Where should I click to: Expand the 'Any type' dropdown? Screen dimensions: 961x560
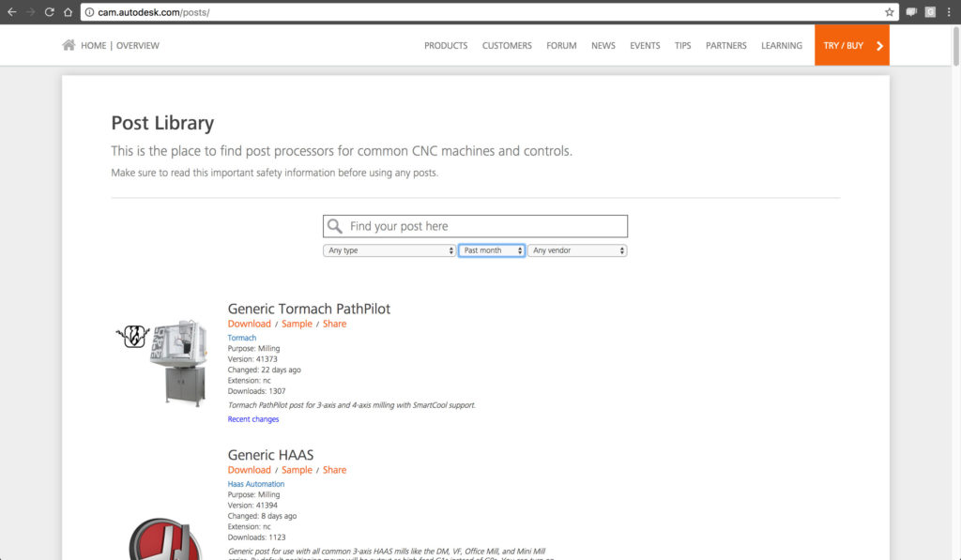coord(389,250)
